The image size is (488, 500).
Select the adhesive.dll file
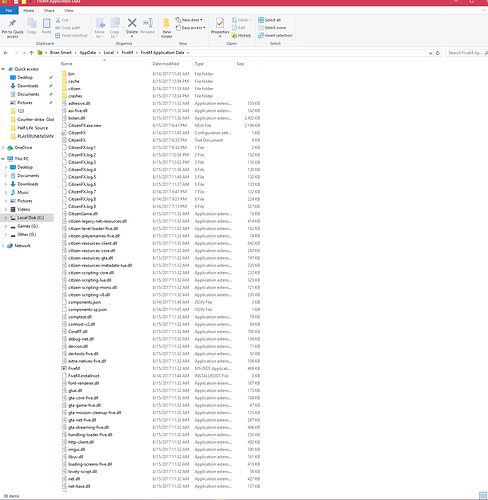coord(79,103)
